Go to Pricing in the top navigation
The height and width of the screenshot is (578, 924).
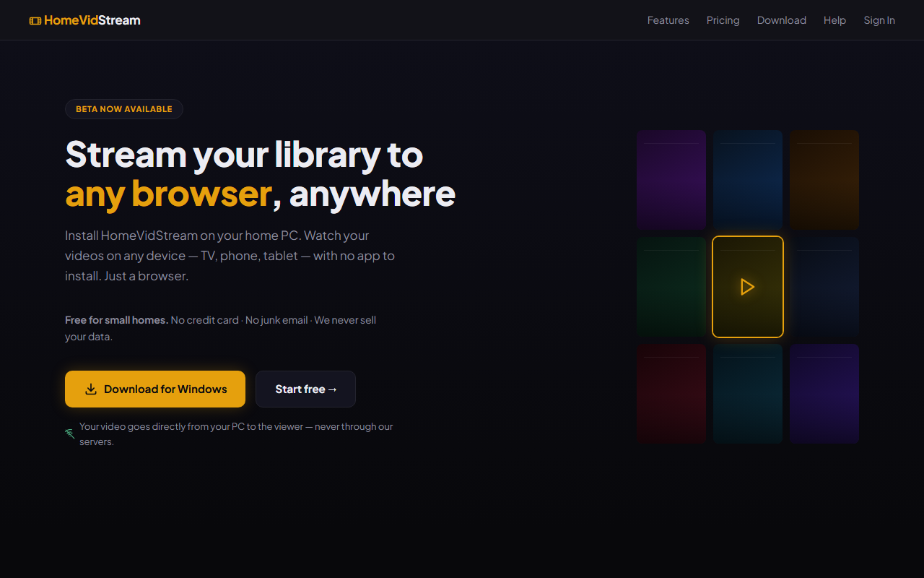coord(723,20)
